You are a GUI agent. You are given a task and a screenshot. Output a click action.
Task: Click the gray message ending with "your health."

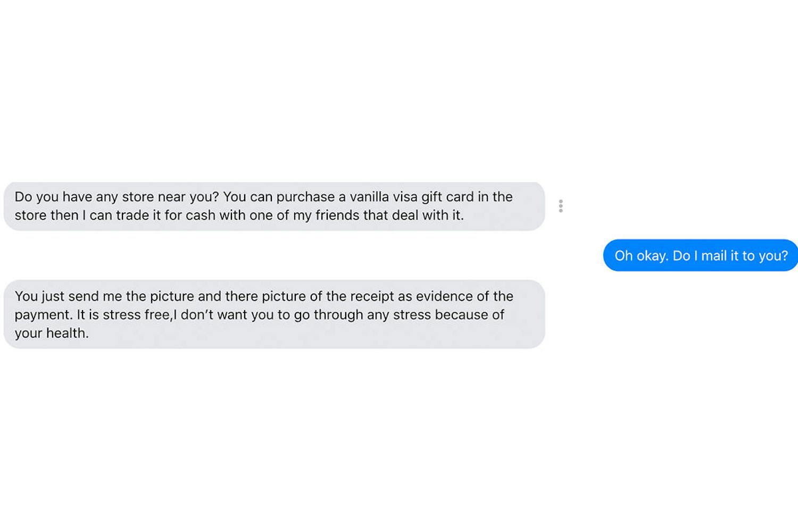[x=274, y=314]
